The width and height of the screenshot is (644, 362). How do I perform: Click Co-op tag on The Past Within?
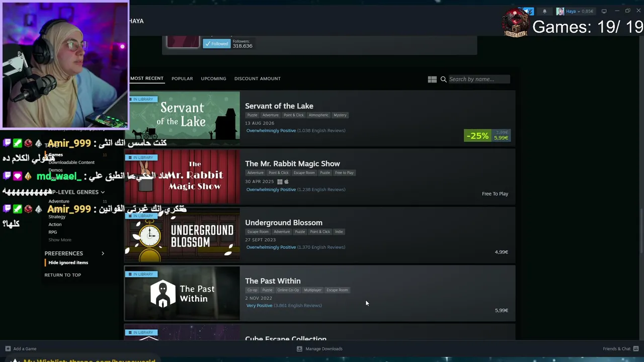tap(252, 290)
